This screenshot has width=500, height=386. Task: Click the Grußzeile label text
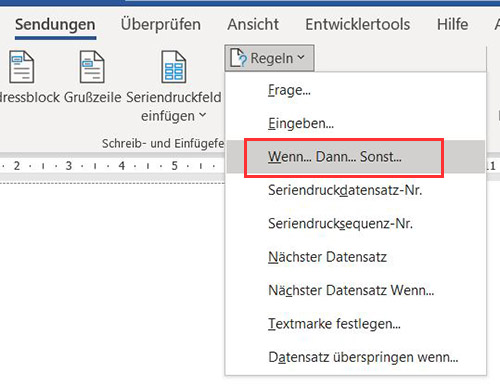click(93, 97)
